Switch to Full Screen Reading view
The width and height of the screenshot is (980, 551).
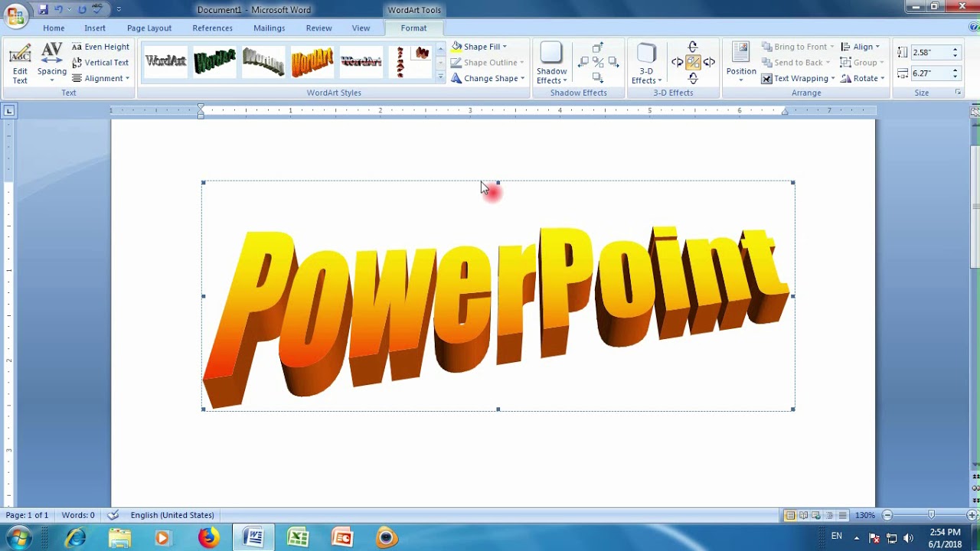(803, 515)
